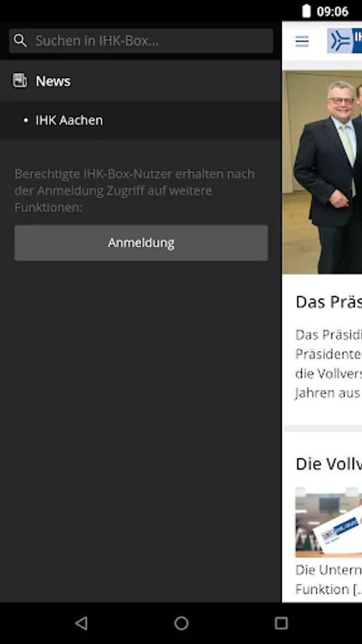Tap the battery icon in status bar
This screenshot has width=362, height=644.
[x=306, y=11]
